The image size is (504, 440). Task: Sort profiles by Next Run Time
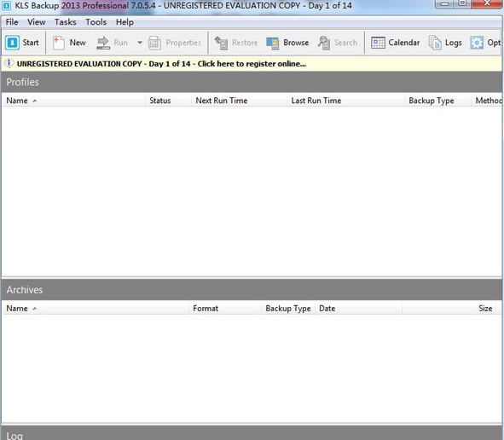click(239, 101)
